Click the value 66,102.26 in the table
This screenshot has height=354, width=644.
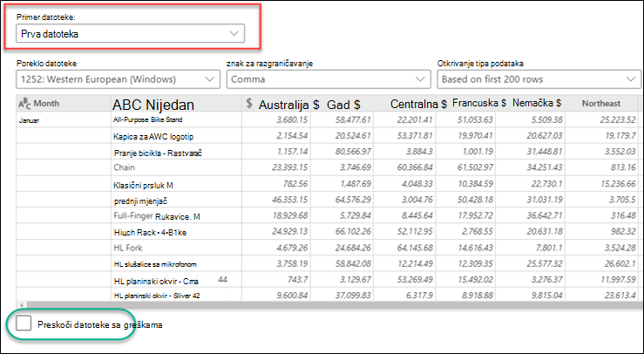tap(353, 231)
